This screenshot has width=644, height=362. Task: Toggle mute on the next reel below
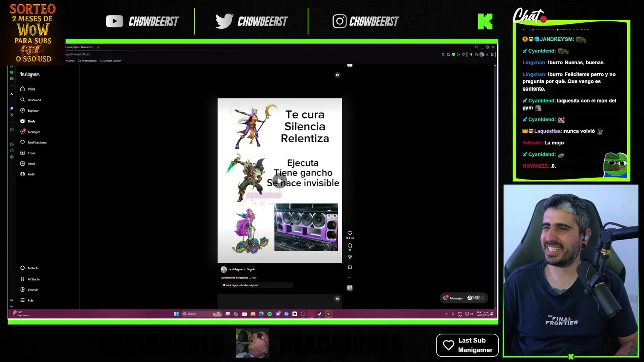click(x=337, y=298)
